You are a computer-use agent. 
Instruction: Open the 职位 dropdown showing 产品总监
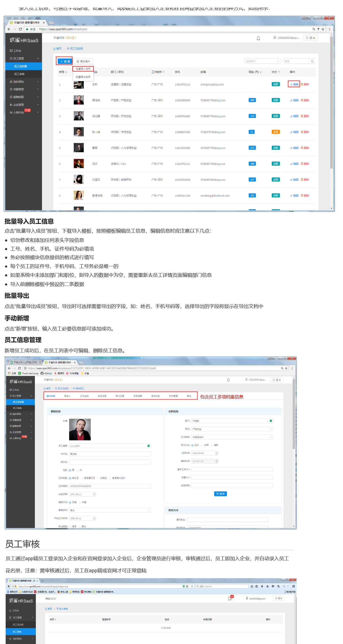(232, 429)
